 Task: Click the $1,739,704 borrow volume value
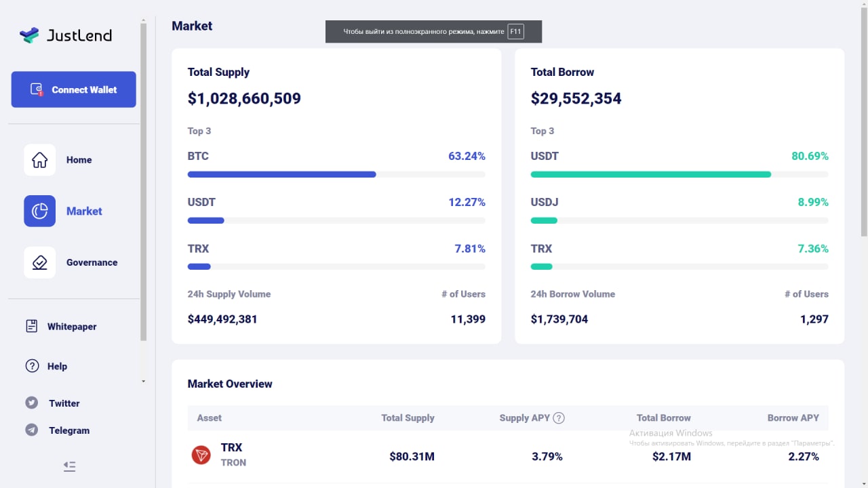559,319
